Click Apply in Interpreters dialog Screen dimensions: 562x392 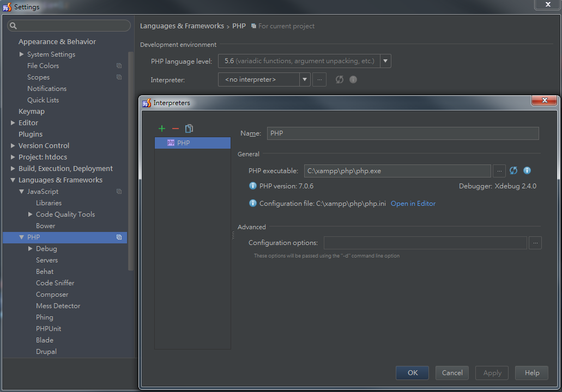click(x=492, y=372)
